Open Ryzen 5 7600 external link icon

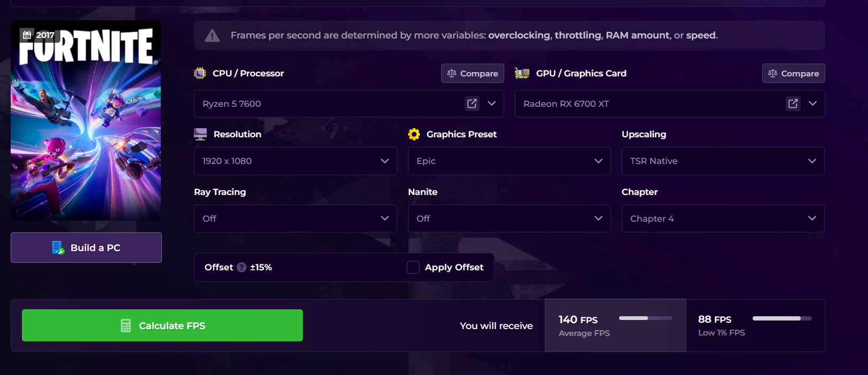pos(472,104)
